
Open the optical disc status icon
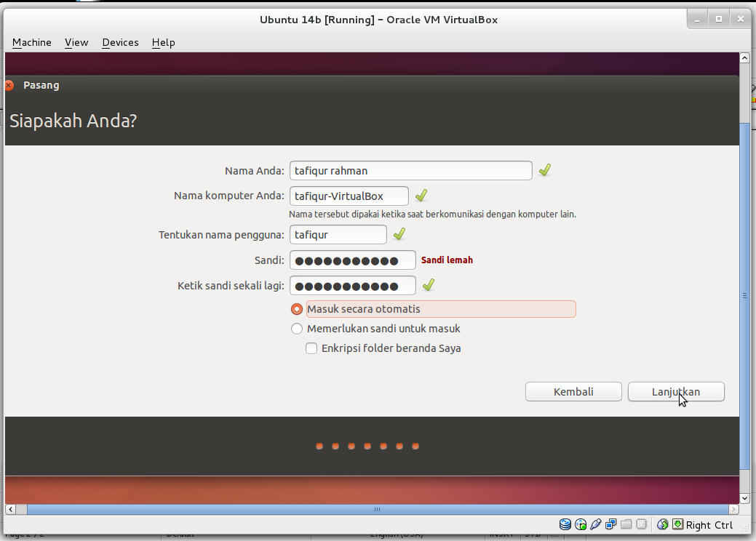coord(581,524)
